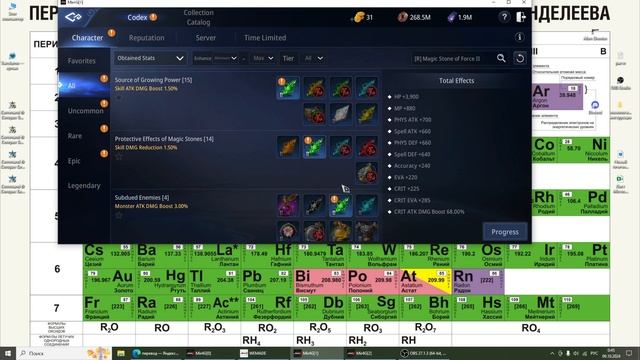640x360 pixels.
Task: Open the Tier All dropdown
Action: point(313,58)
